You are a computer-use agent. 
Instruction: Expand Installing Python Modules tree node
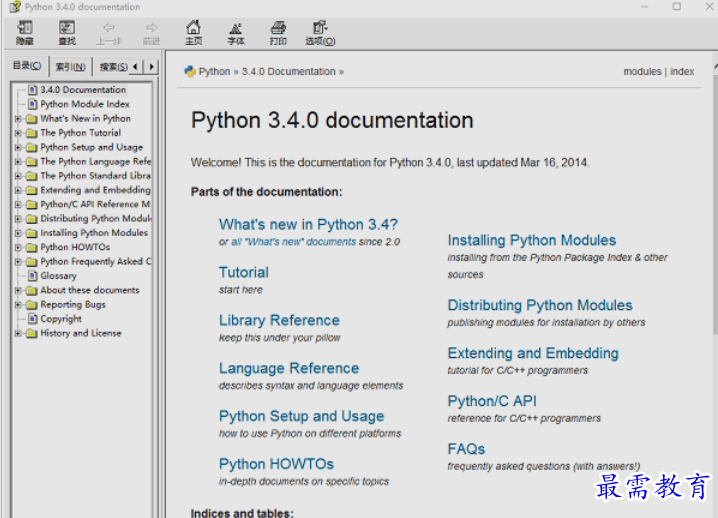(x=18, y=233)
